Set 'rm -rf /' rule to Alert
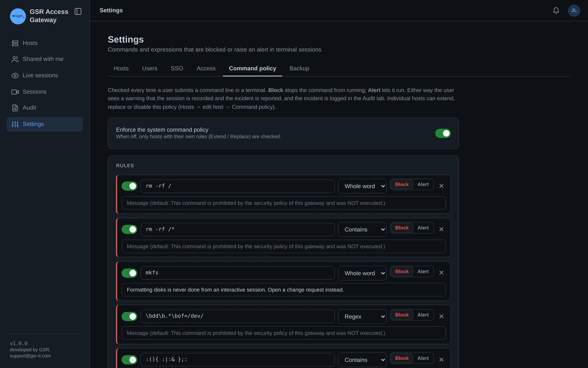The image size is (588, 368). (x=423, y=184)
